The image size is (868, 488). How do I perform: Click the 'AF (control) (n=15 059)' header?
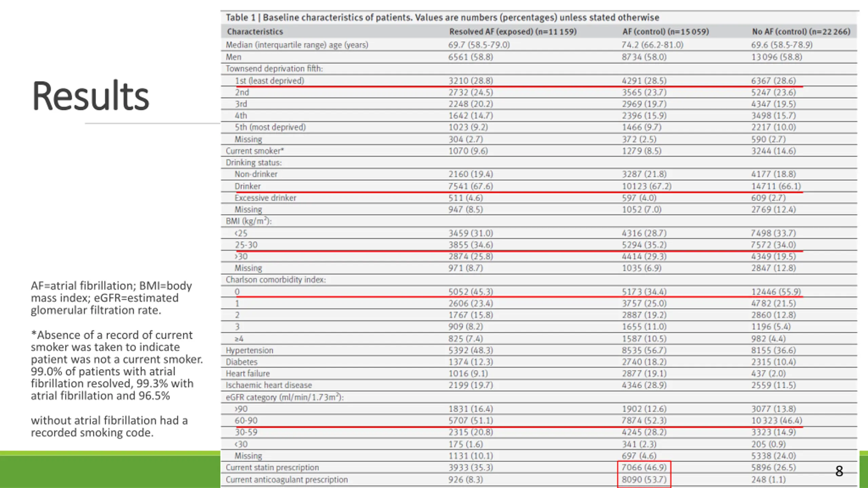pos(666,32)
